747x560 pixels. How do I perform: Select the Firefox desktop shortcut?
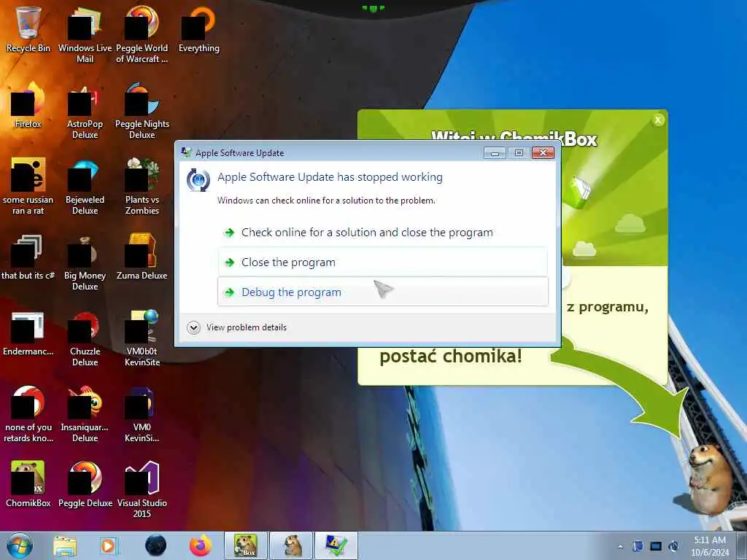[x=28, y=106]
